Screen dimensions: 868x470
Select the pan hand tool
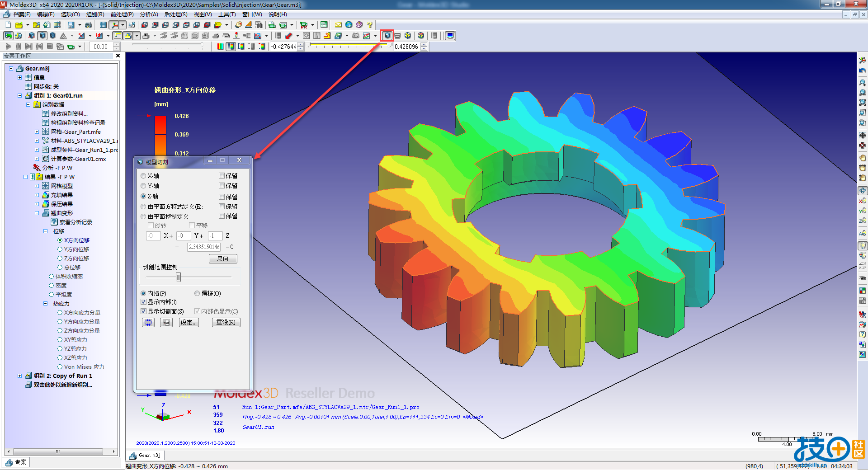[863, 158]
